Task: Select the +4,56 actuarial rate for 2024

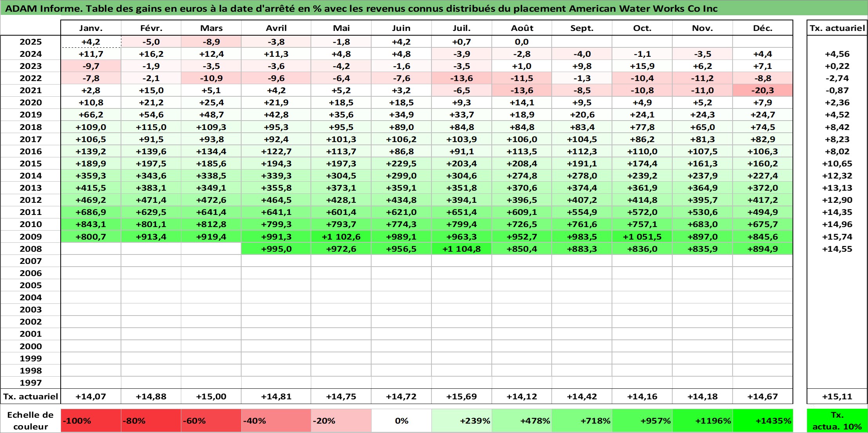Action: coord(837,54)
